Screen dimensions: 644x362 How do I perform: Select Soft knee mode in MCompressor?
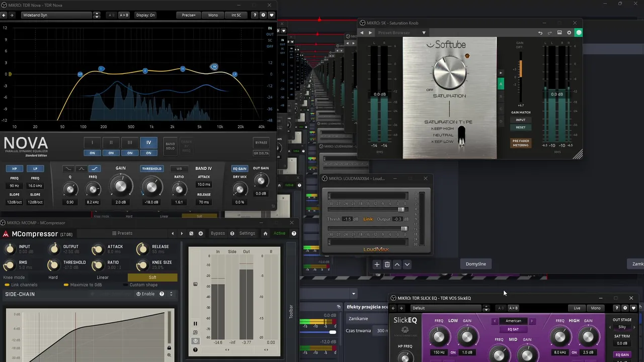click(152, 277)
